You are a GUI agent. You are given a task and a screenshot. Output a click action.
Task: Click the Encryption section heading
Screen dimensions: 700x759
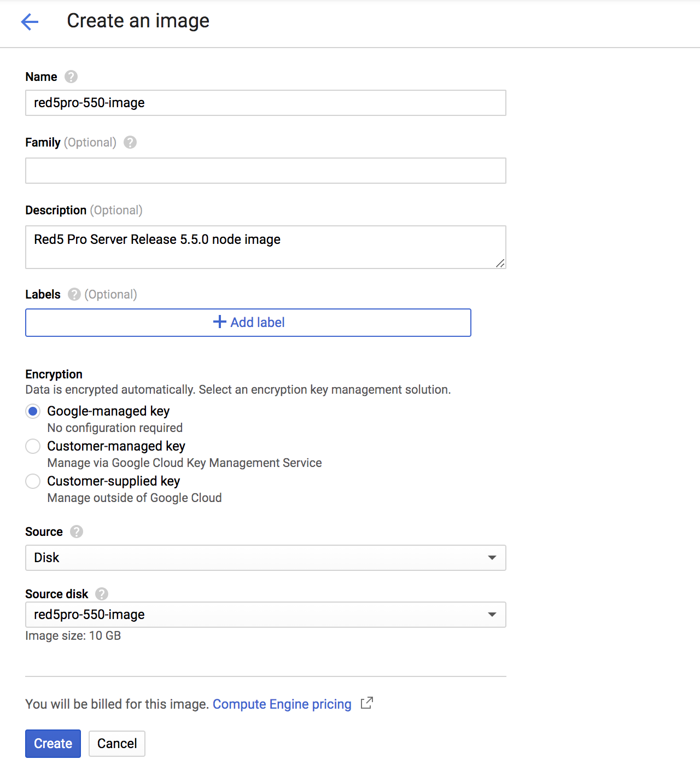(54, 374)
